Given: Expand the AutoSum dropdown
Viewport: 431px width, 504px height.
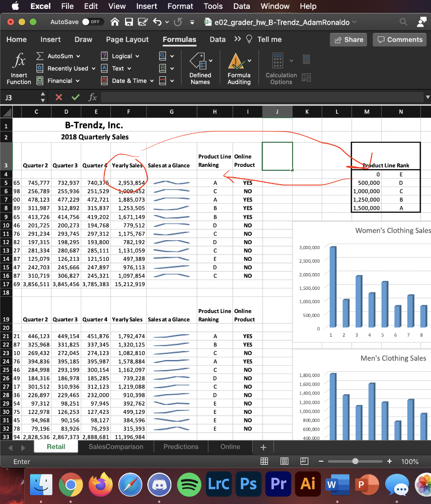Looking at the screenshot, I should tap(78, 56).
